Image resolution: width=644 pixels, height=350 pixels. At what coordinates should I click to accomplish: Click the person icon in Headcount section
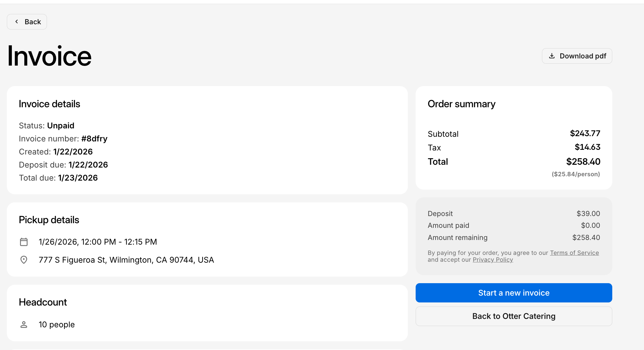[24, 324]
